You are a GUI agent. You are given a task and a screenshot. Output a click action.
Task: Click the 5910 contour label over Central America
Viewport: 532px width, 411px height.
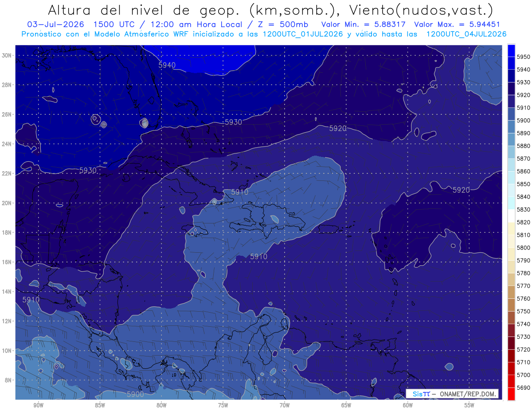[31, 299]
